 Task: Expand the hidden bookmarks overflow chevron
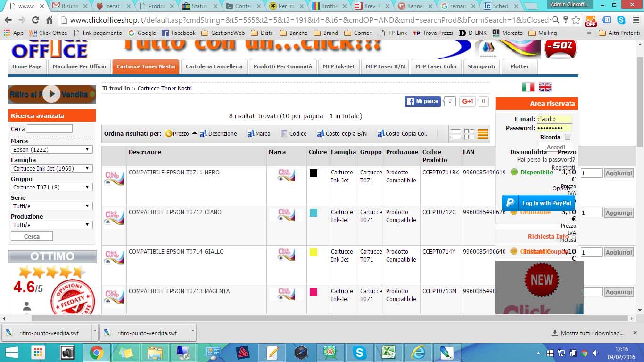[589, 33]
